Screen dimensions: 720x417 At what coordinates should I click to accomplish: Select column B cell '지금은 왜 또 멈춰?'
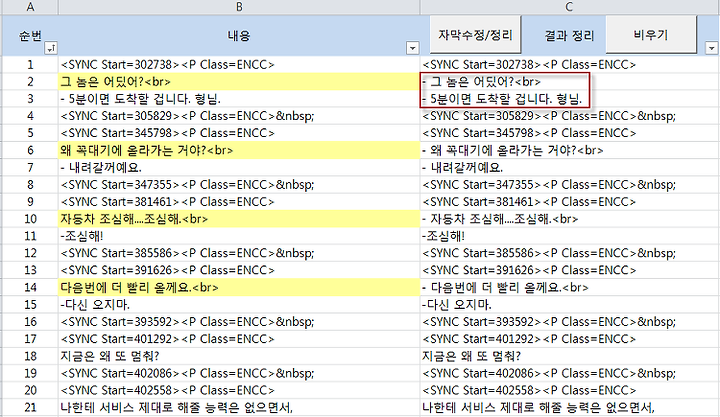239,356
